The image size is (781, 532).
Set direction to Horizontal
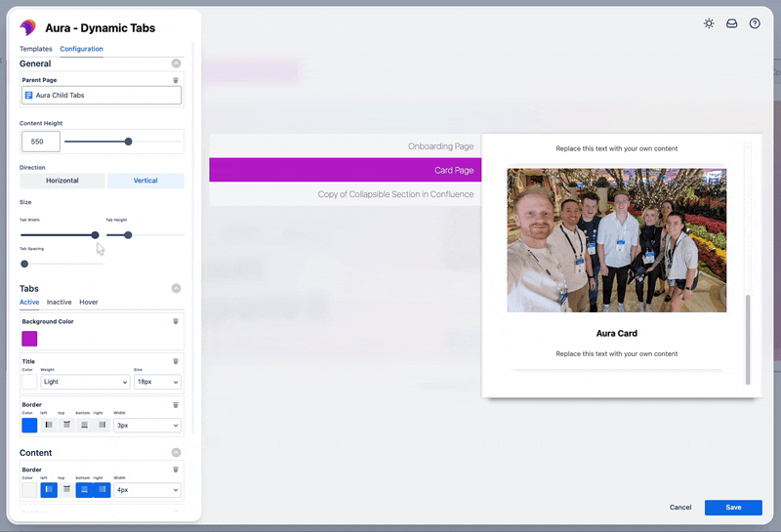coord(62,181)
